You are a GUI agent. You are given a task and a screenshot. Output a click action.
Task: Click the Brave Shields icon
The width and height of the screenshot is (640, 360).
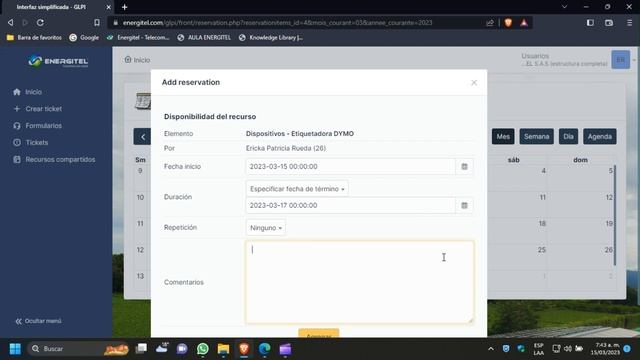click(508, 23)
